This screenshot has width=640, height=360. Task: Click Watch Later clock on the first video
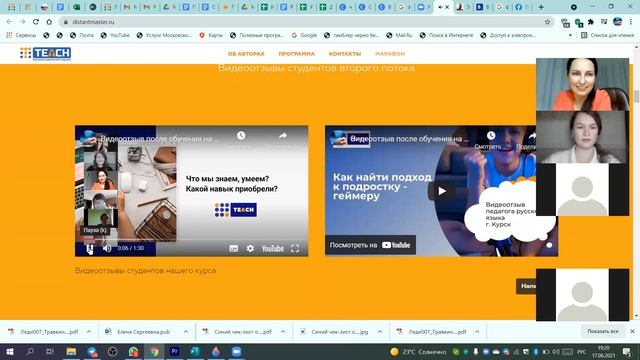click(x=241, y=136)
